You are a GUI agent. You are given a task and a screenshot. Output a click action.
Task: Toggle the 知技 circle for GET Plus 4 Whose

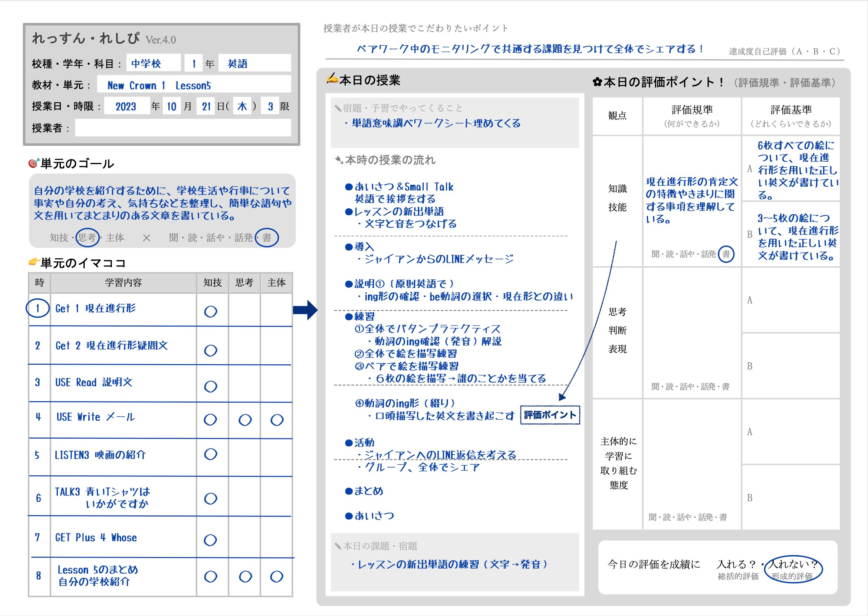[x=210, y=540]
